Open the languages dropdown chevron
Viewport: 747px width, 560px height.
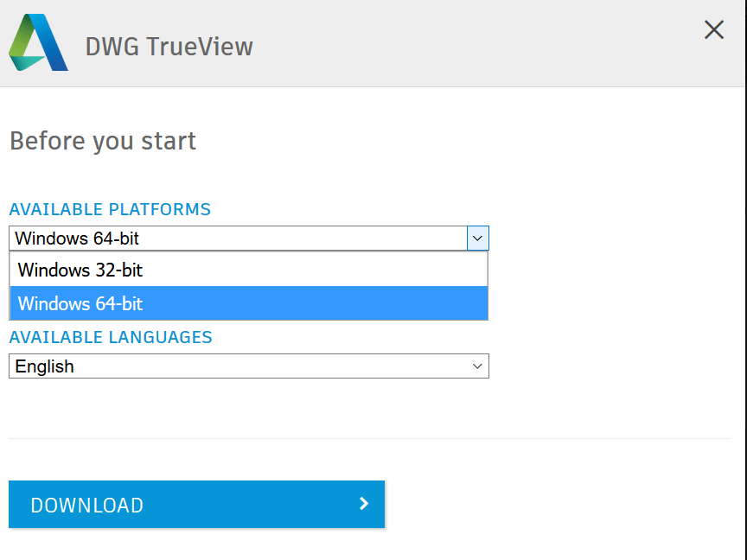click(477, 366)
